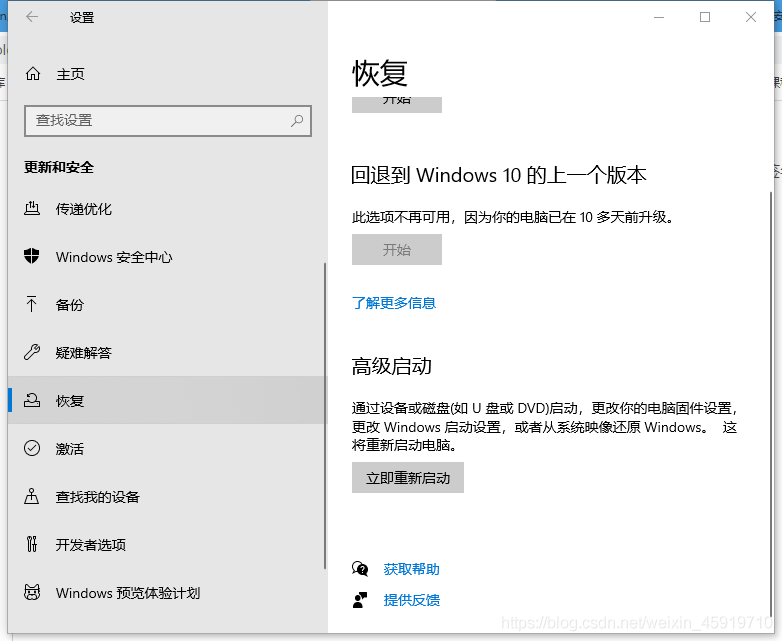Click 立即重新启动 button
The height and width of the screenshot is (641, 782).
[407, 477]
